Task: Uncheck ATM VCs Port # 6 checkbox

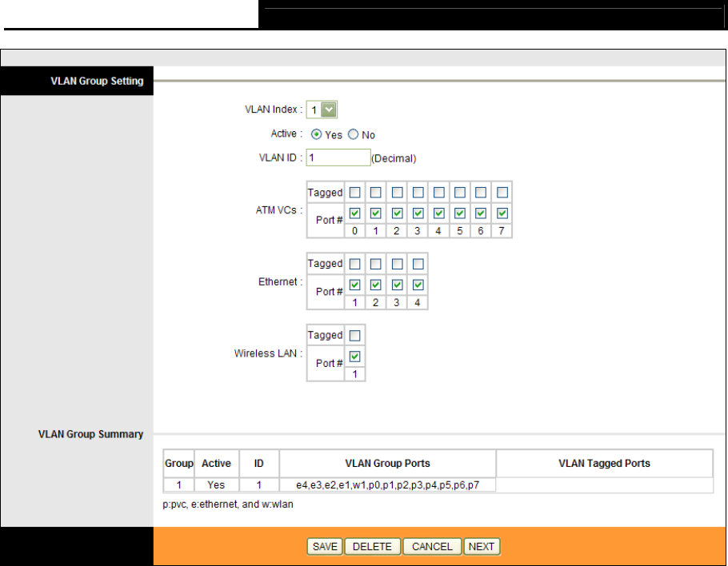Action: click(x=481, y=213)
